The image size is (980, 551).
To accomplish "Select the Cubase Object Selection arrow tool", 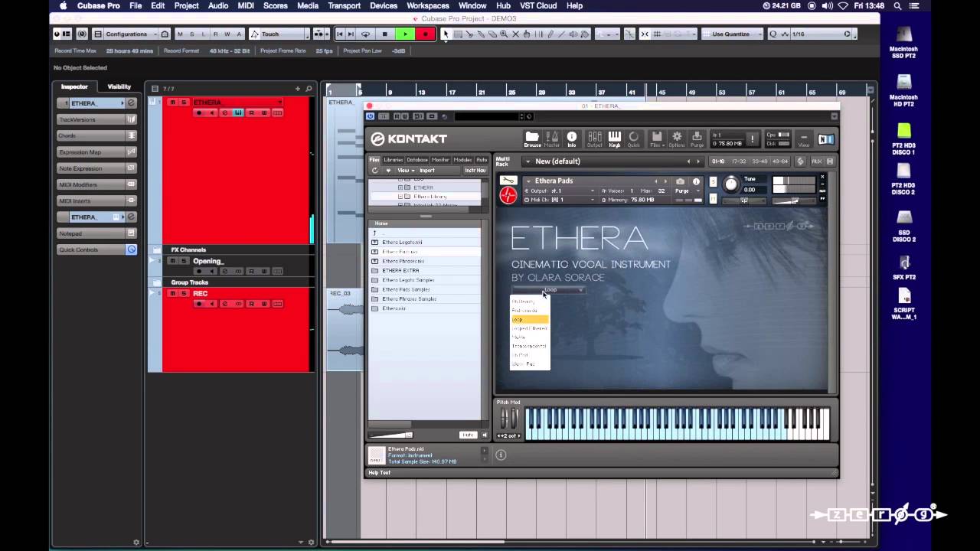I will (446, 34).
